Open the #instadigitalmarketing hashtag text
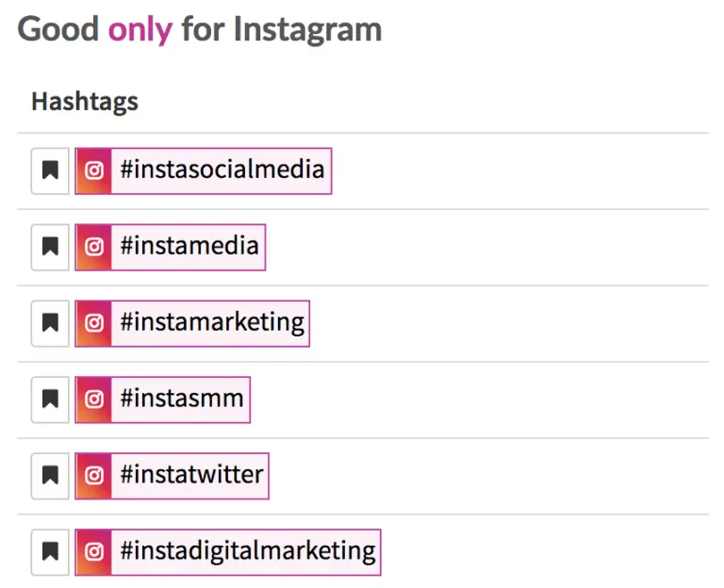 (248, 551)
